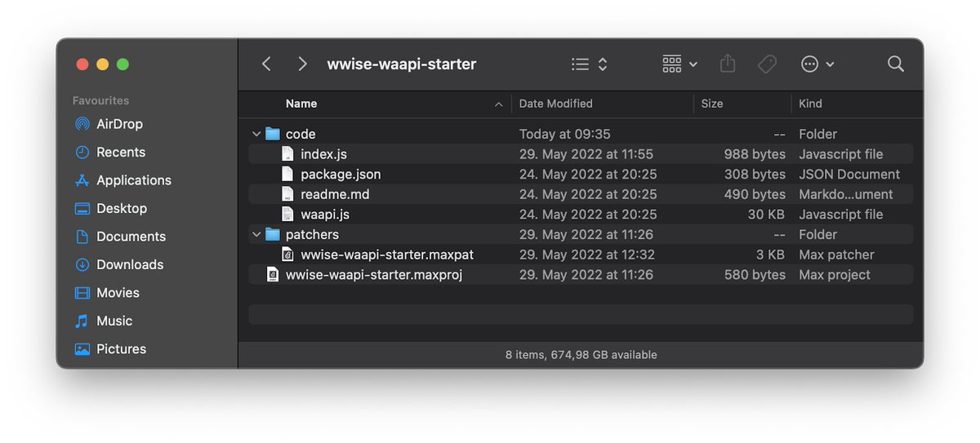Open AirDrop in the sidebar
The image size is (980, 443).
(x=119, y=124)
